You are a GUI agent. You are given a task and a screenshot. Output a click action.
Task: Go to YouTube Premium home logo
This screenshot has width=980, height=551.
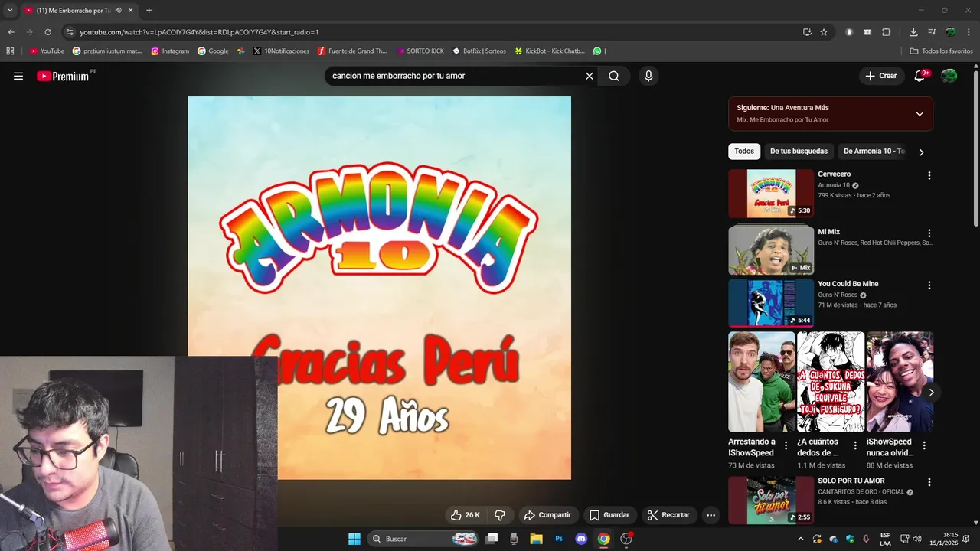click(63, 76)
